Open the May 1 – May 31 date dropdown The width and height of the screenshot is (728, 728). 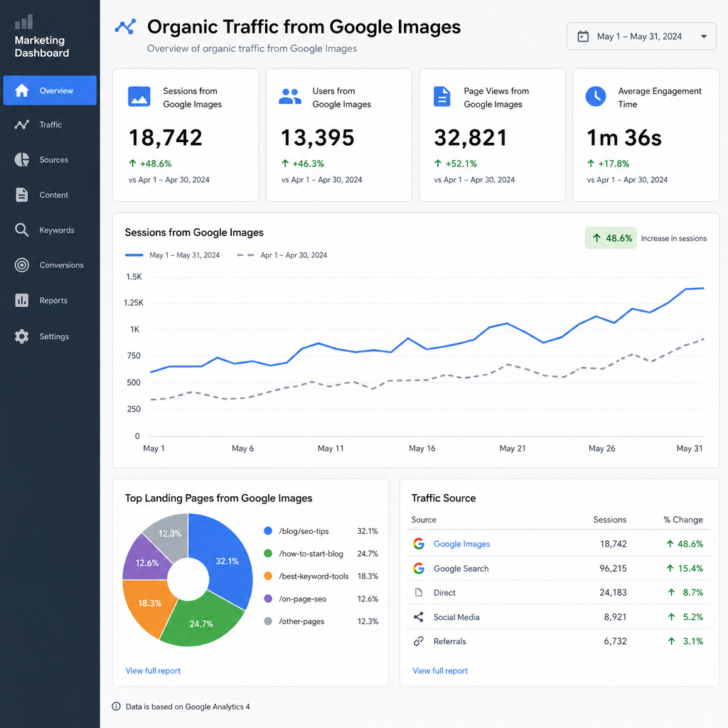click(x=641, y=36)
